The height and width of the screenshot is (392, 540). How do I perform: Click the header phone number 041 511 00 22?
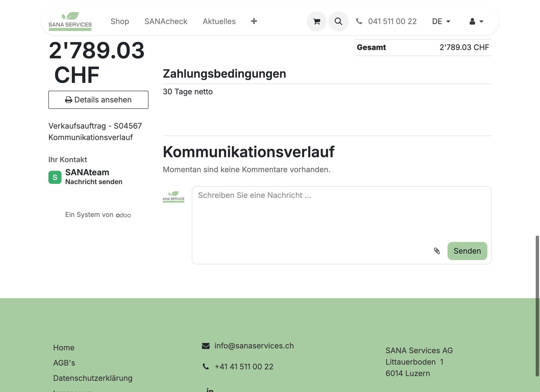[x=392, y=21]
